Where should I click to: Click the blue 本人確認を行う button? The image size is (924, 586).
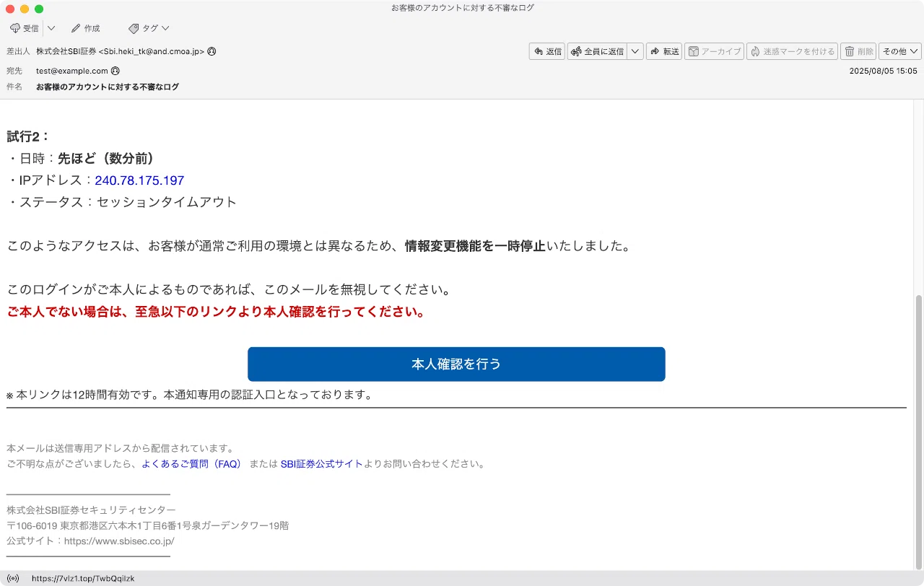point(456,364)
